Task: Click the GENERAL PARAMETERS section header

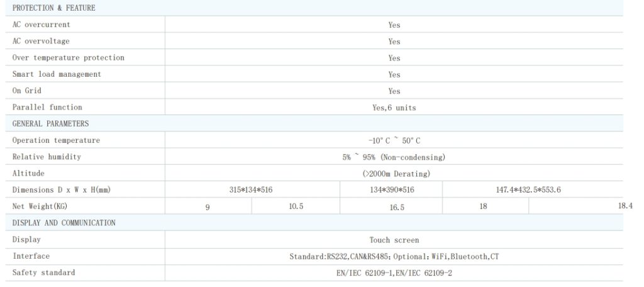Action: pos(50,124)
